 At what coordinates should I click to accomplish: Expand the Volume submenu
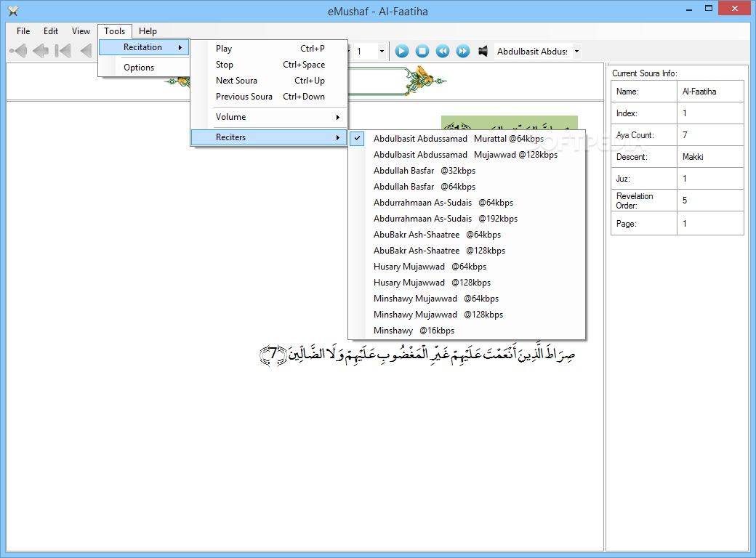269,117
